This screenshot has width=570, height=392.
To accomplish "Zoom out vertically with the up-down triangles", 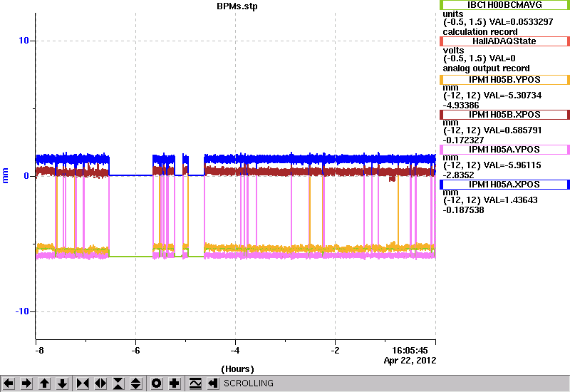I will tap(136, 383).
